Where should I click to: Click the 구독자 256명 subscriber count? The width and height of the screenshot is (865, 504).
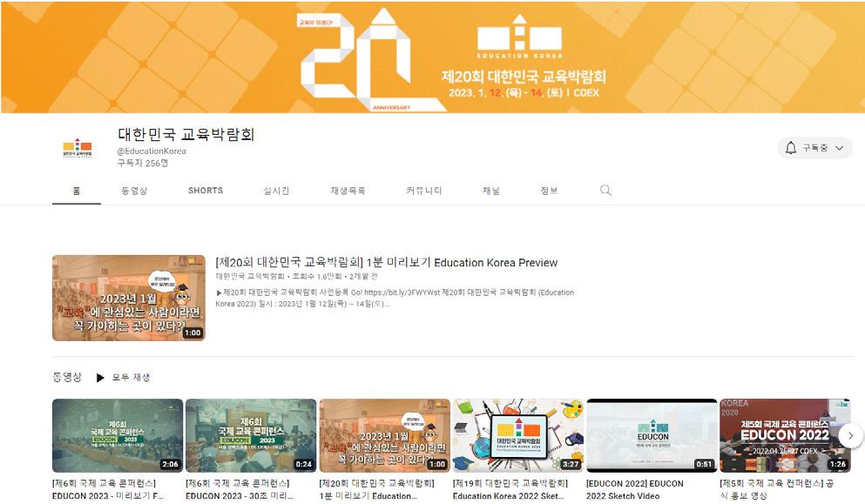coord(142,164)
